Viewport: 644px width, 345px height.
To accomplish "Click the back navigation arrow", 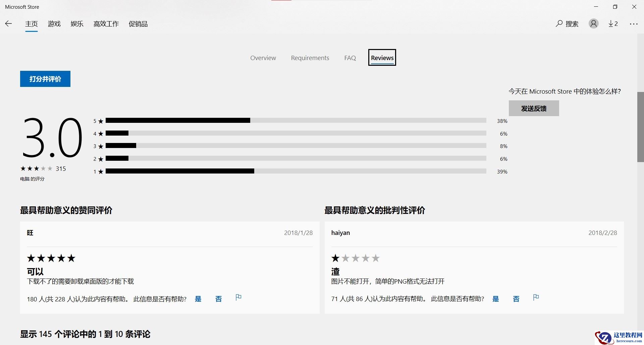I will pos(8,23).
